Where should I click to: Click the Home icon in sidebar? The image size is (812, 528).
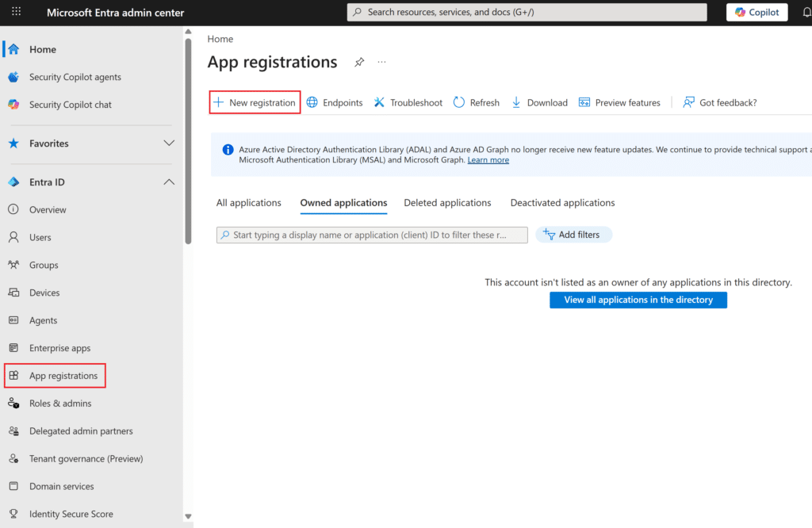(x=13, y=49)
